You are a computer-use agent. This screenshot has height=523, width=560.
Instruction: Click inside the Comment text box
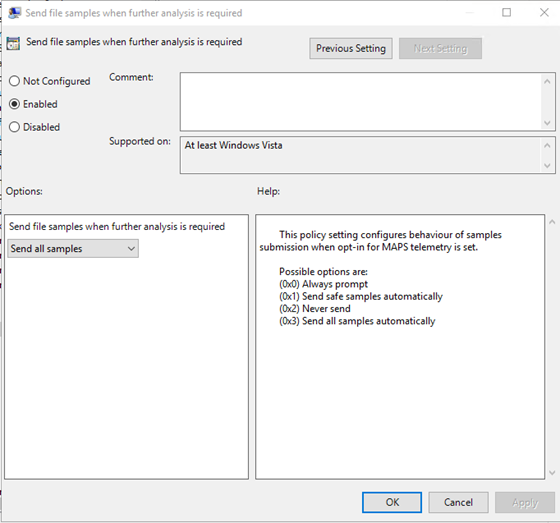[361, 102]
